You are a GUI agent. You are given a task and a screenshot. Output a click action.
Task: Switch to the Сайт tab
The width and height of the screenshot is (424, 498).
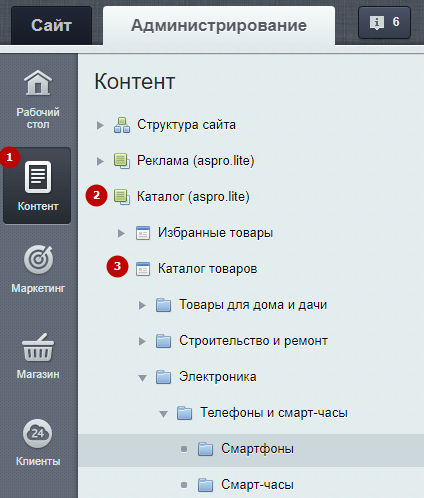coord(51,25)
